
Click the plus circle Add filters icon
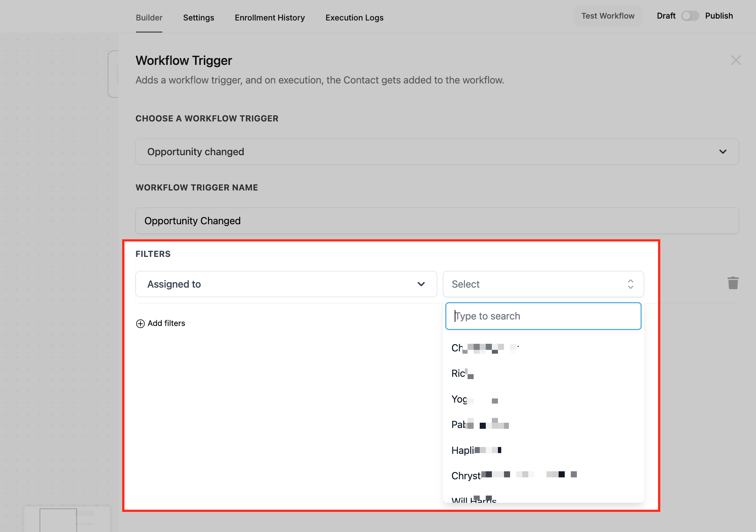140,324
